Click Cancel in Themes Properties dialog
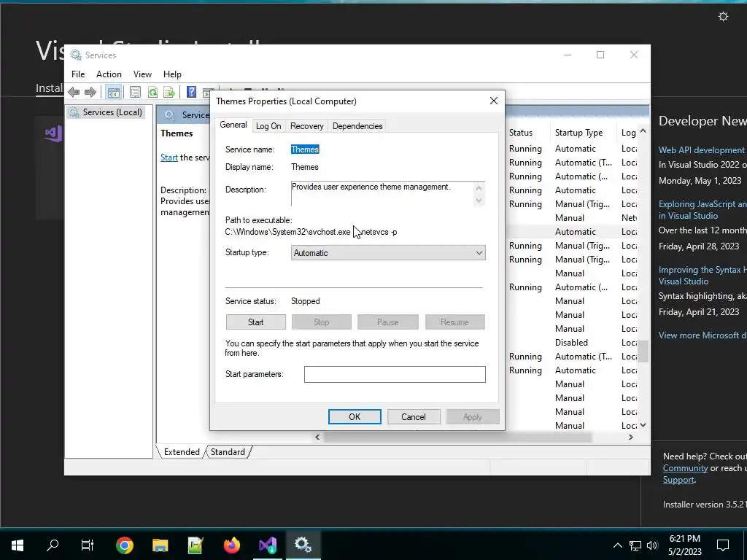 [x=414, y=416]
